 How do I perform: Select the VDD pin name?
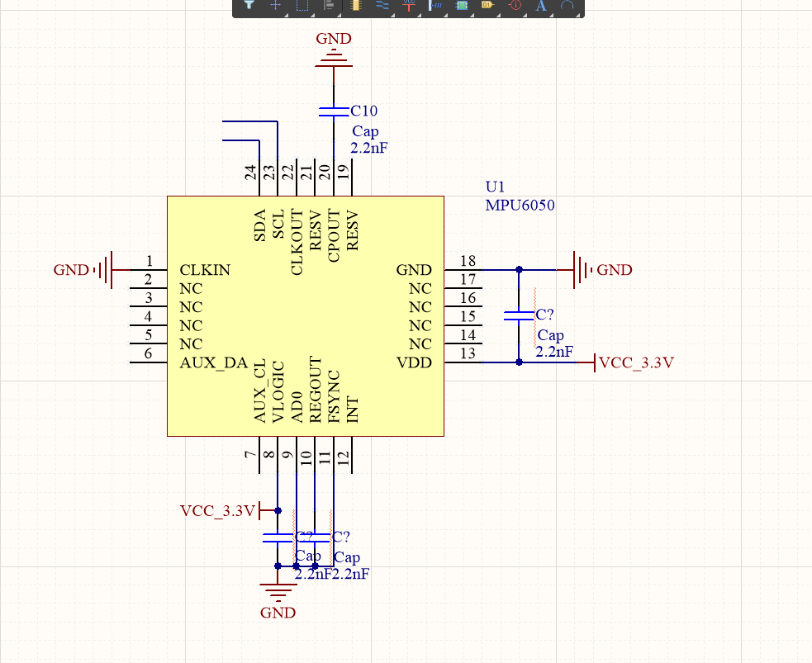415,362
